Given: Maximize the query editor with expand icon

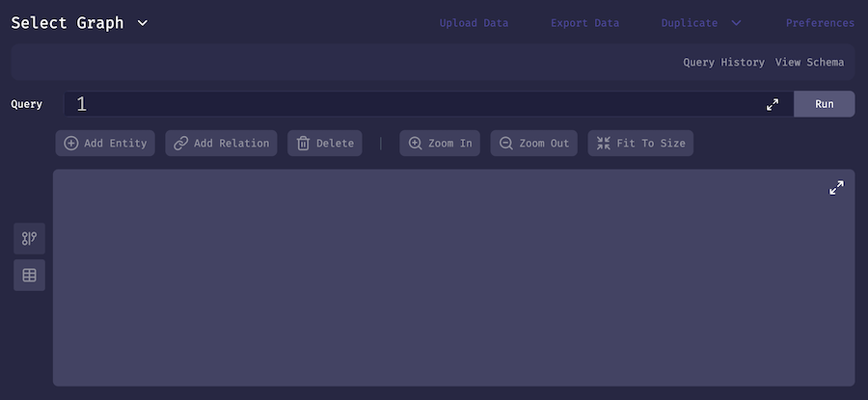Looking at the screenshot, I should (x=773, y=104).
